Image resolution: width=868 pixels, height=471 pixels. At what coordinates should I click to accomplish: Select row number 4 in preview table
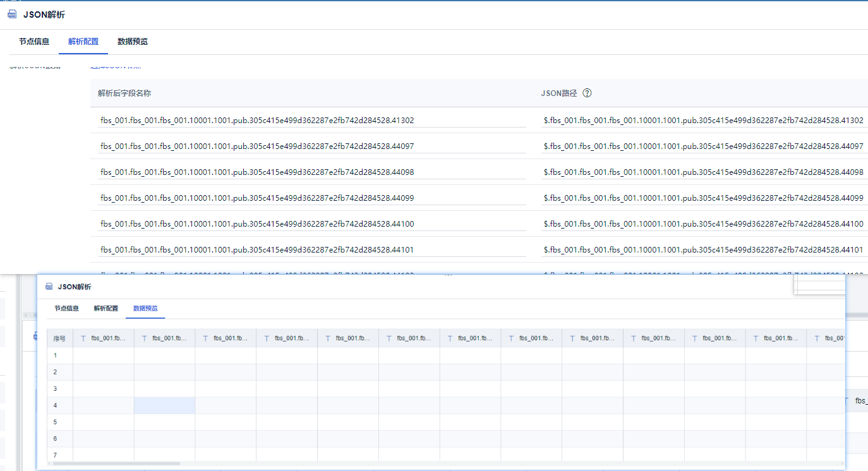[x=55, y=405]
